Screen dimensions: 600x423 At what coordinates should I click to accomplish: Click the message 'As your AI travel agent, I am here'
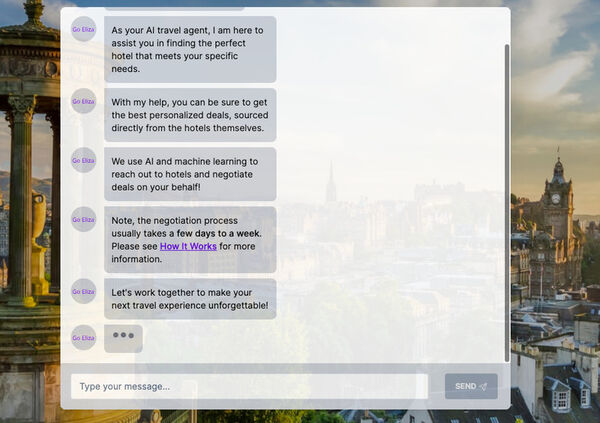(190, 49)
